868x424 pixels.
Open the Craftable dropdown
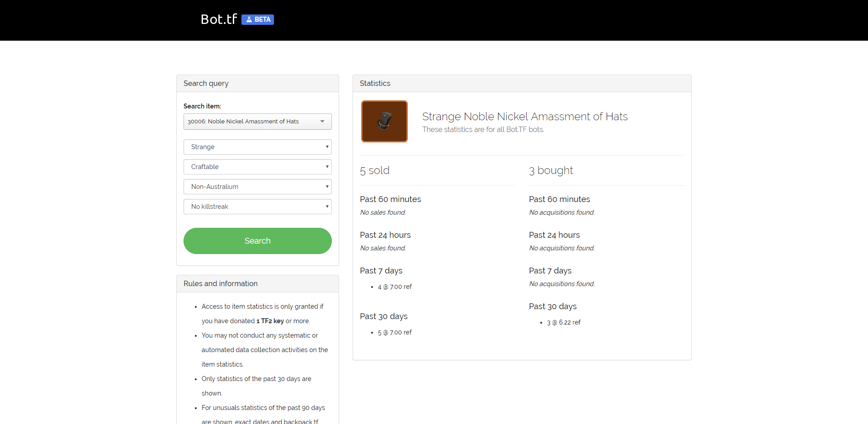258,167
